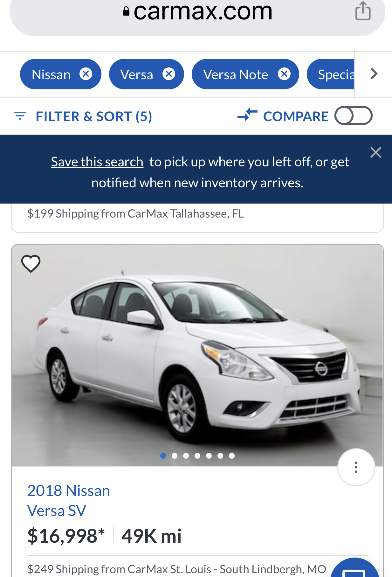
Task: Open the three-dot options menu on car card
Action: click(356, 467)
